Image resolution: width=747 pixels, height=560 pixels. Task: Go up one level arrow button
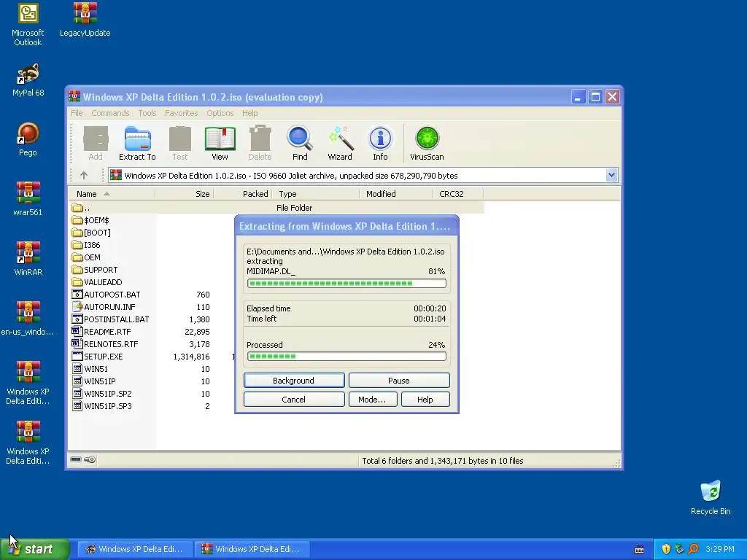(x=84, y=175)
